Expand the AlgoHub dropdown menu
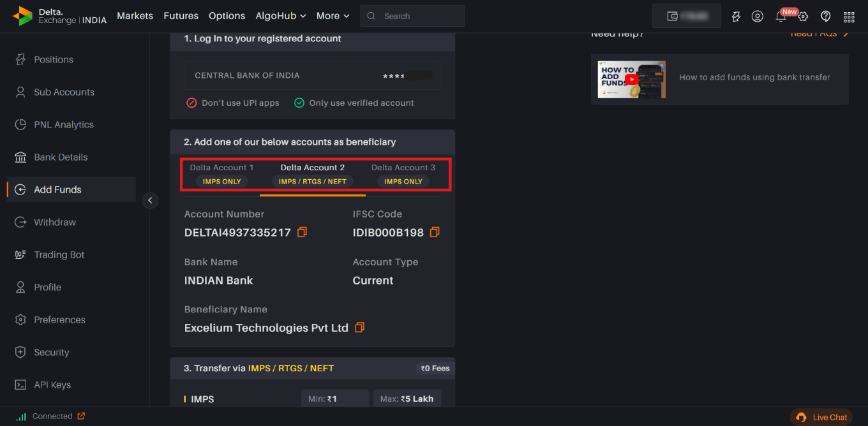The height and width of the screenshot is (426, 868). tap(281, 16)
